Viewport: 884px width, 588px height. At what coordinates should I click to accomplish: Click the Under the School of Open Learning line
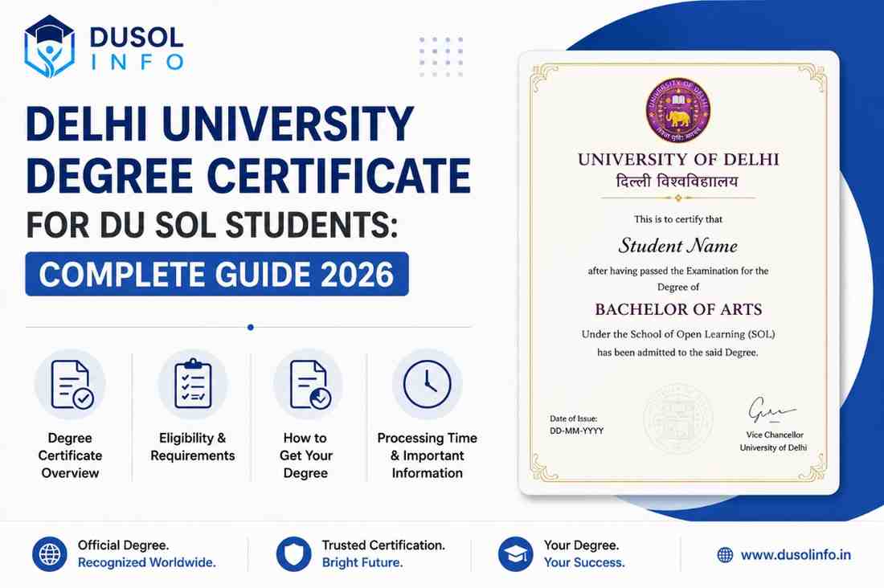(x=678, y=334)
